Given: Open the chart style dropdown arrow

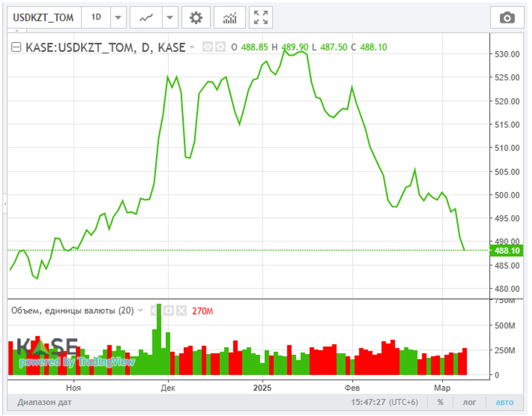Looking at the screenshot, I should click(170, 18).
